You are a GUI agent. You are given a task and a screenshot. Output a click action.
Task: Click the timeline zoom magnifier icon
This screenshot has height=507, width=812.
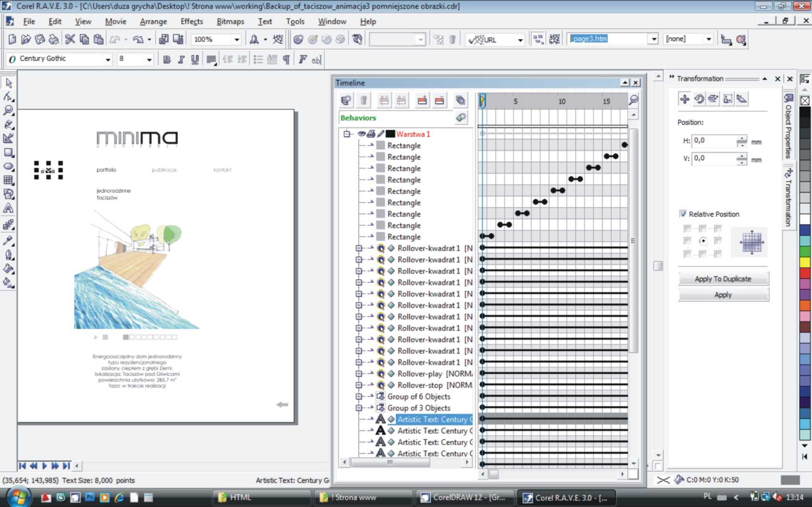coord(633,100)
